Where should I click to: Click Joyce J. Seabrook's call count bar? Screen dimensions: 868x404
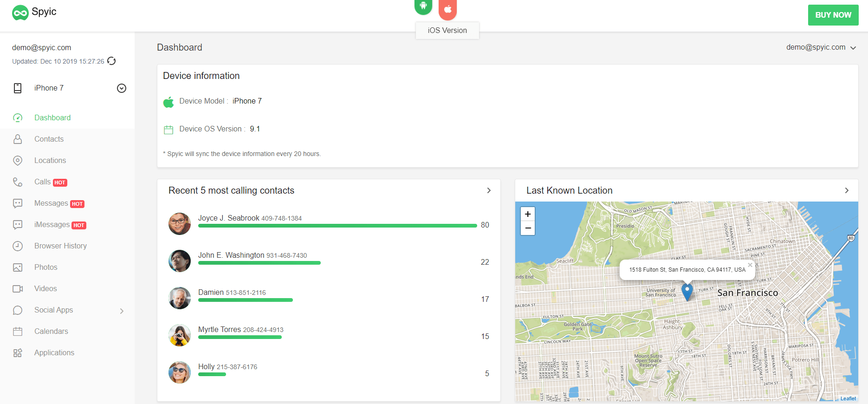coord(337,226)
